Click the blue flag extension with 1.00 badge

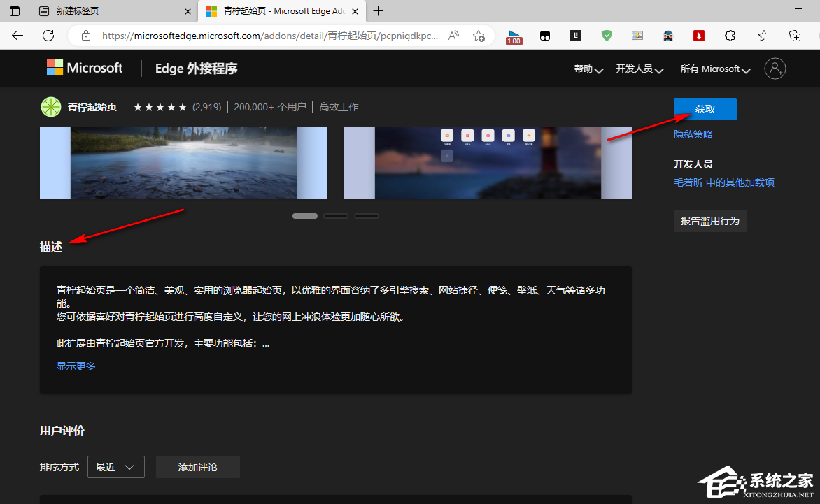514,35
